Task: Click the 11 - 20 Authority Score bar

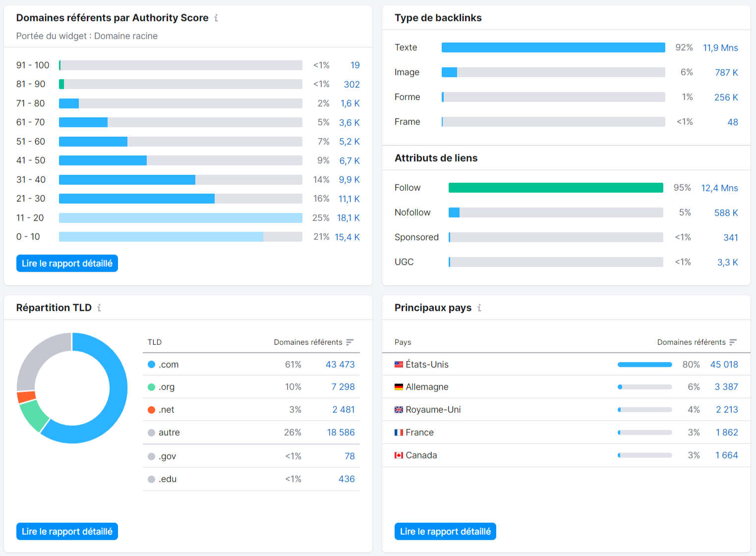Action: tap(180, 218)
